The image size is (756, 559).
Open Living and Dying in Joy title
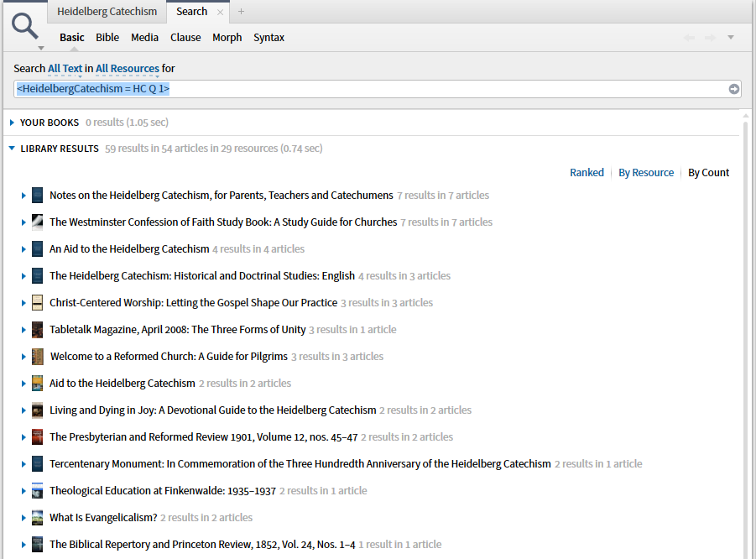click(212, 410)
